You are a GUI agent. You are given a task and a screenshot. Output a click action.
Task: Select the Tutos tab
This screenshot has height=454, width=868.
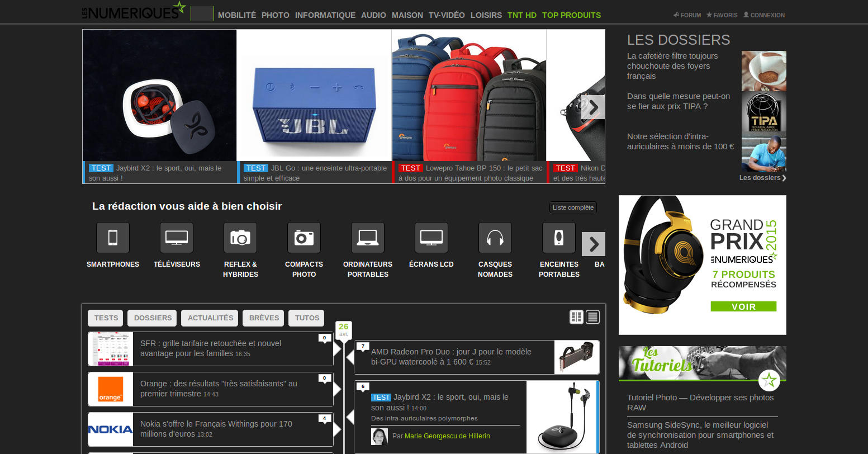click(x=307, y=318)
